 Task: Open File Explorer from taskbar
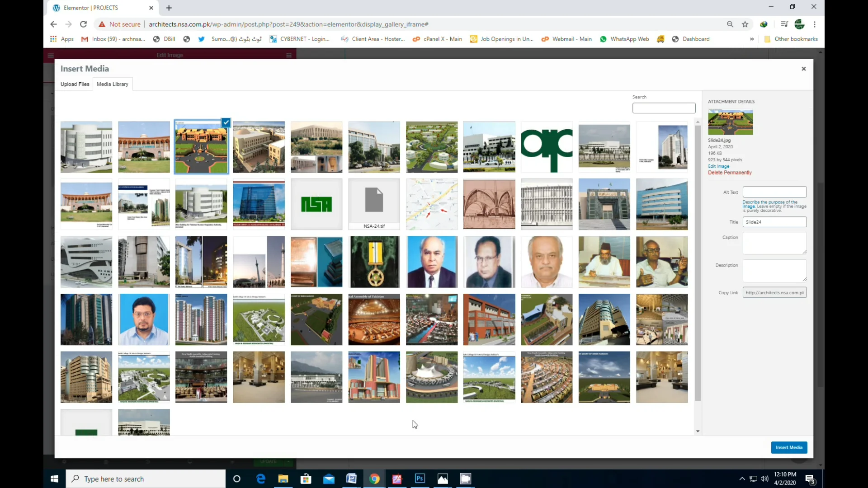click(283, 479)
